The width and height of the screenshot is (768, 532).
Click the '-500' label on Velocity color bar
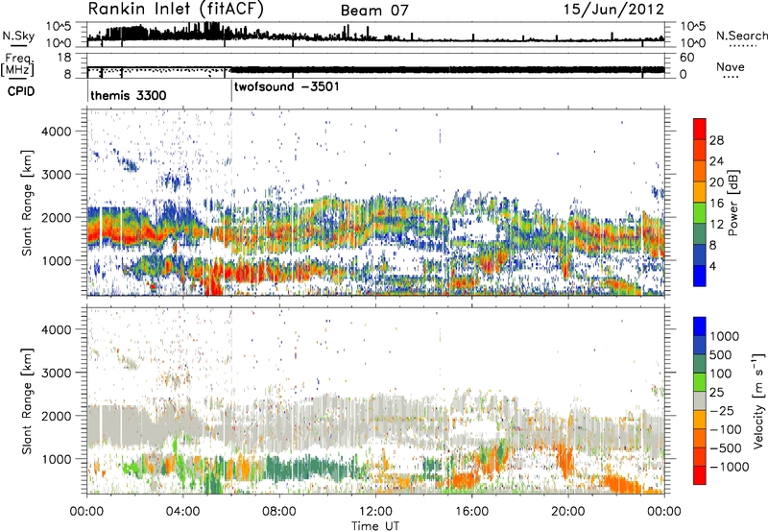726,448
